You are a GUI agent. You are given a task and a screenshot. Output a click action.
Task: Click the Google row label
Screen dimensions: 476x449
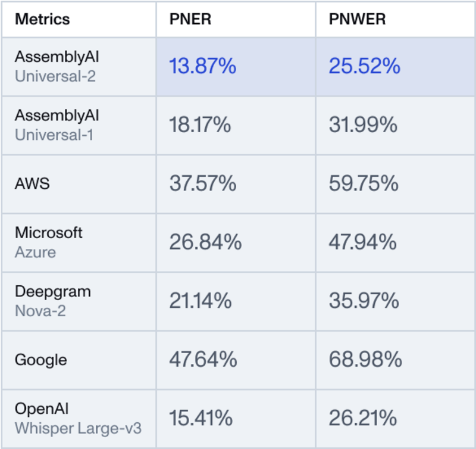tap(40, 360)
